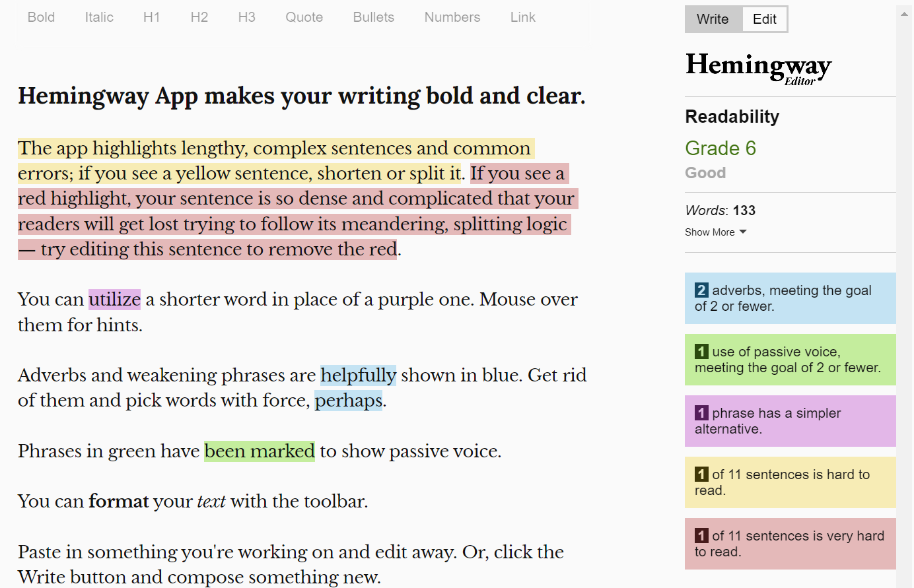
Task: Click the hard to read count badge
Action: pos(701,474)
